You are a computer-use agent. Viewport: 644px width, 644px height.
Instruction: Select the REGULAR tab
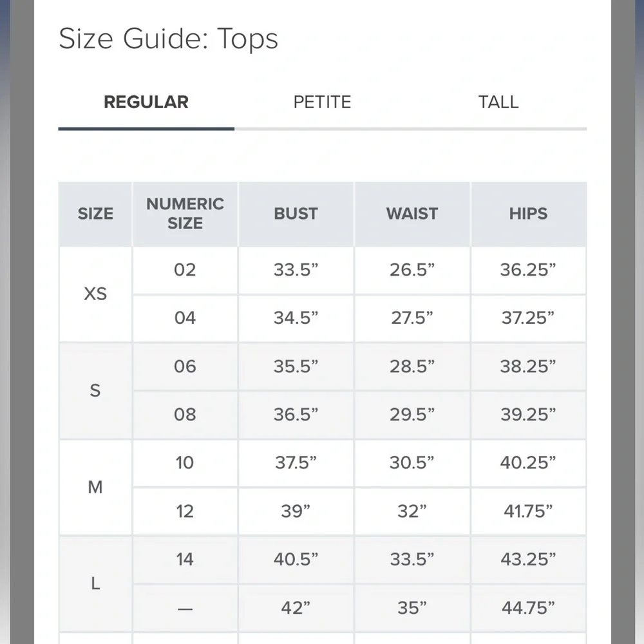point(146,102)
